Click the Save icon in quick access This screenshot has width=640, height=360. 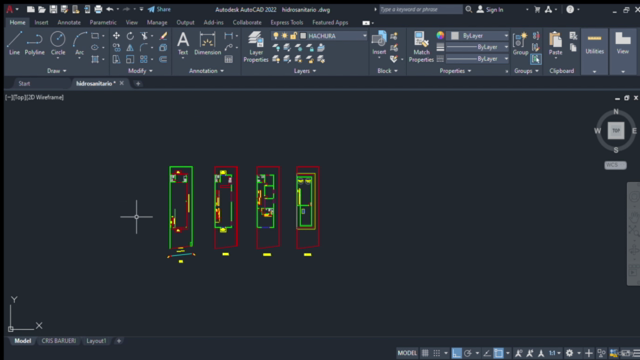[53, 9]
